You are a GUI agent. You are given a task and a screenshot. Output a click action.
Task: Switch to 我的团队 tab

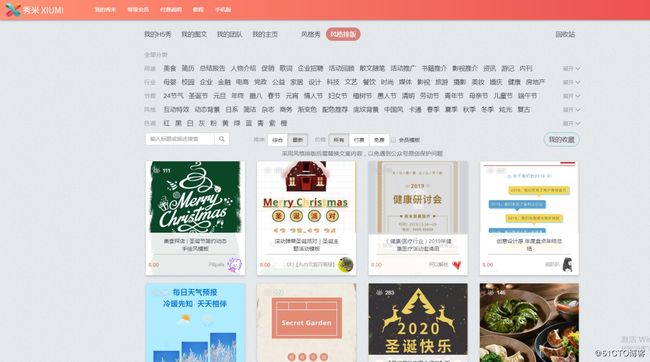230,34
